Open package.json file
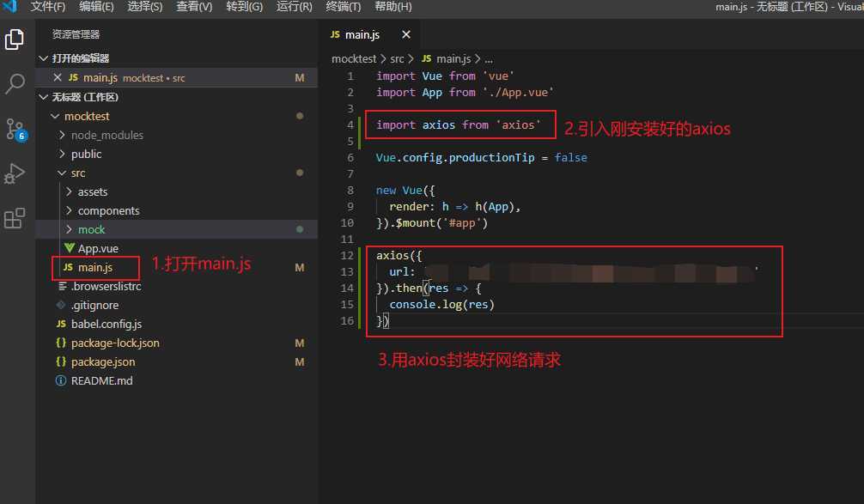Image resolution: width=864 pixels, height=504 pixels. [103, 361]
